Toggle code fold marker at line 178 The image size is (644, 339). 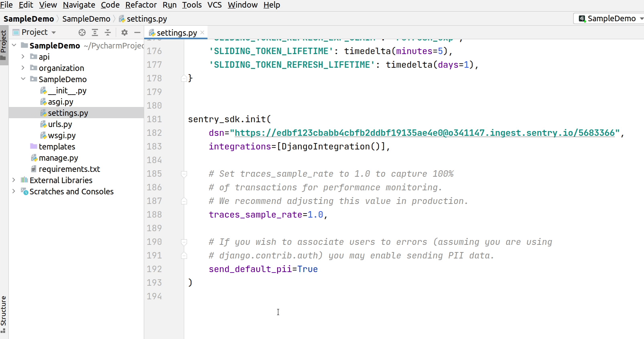(x=184, y=79)
